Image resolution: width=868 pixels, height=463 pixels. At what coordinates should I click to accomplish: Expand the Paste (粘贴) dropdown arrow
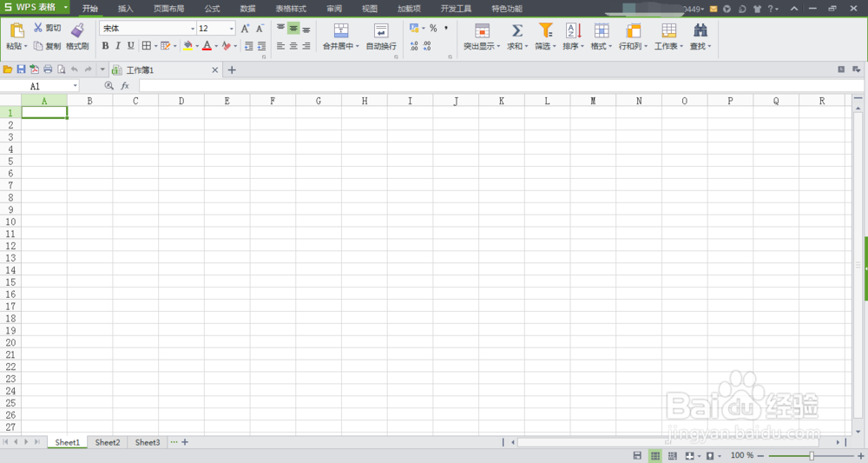point(25,47)
